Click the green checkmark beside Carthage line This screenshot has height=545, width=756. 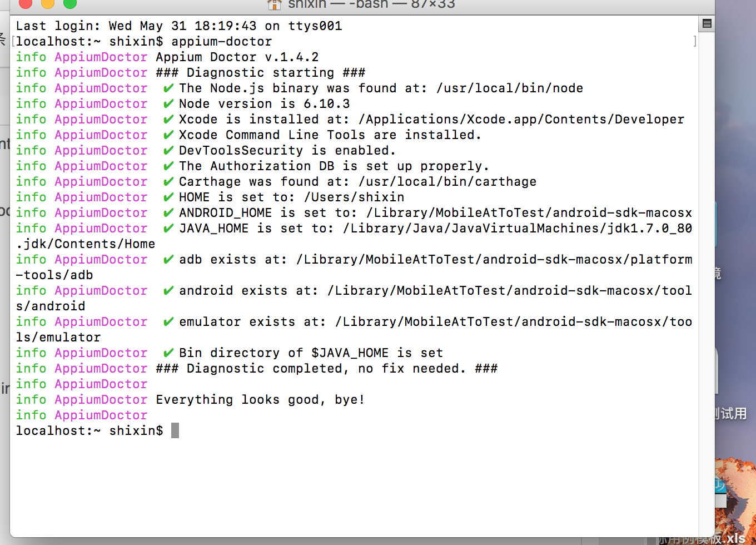pyautogui.click(x=168, y=182)
